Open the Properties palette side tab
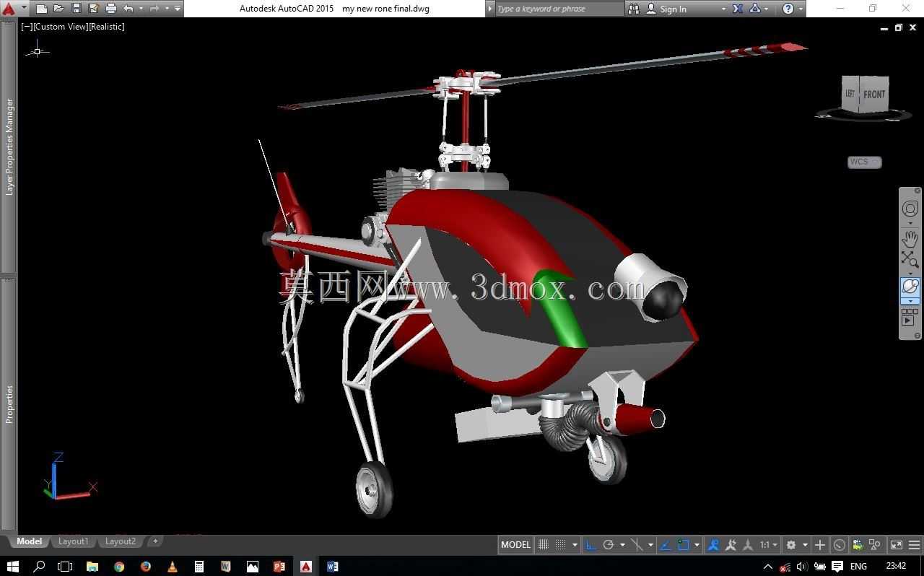The image size is (924, 576). click(x=9, y=403)
